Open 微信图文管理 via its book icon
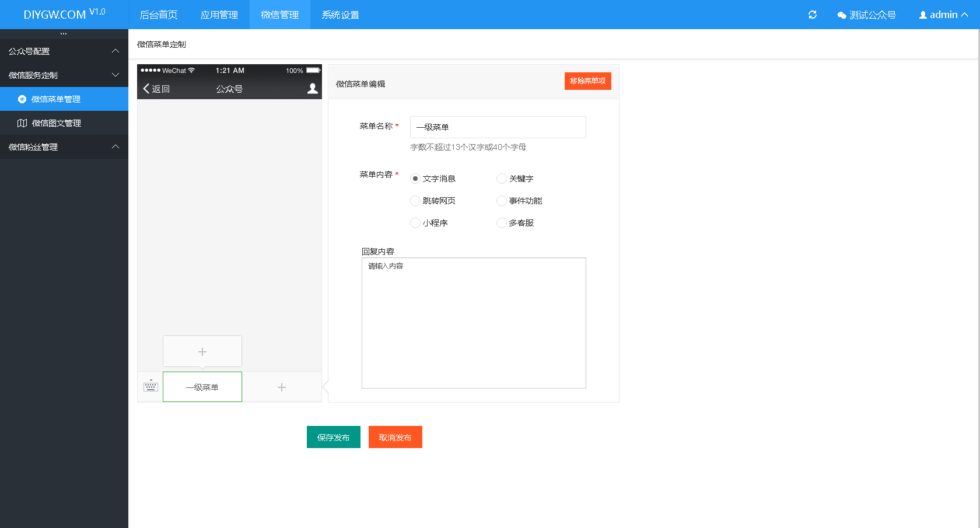The height and width of the screenshot is (528, 980). tap(22, 123)
